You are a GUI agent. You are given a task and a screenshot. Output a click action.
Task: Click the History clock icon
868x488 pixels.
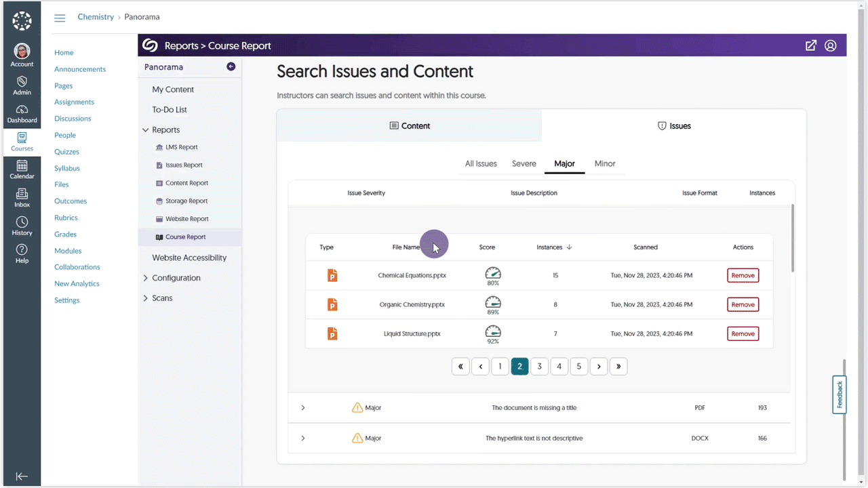click(22, 226)
